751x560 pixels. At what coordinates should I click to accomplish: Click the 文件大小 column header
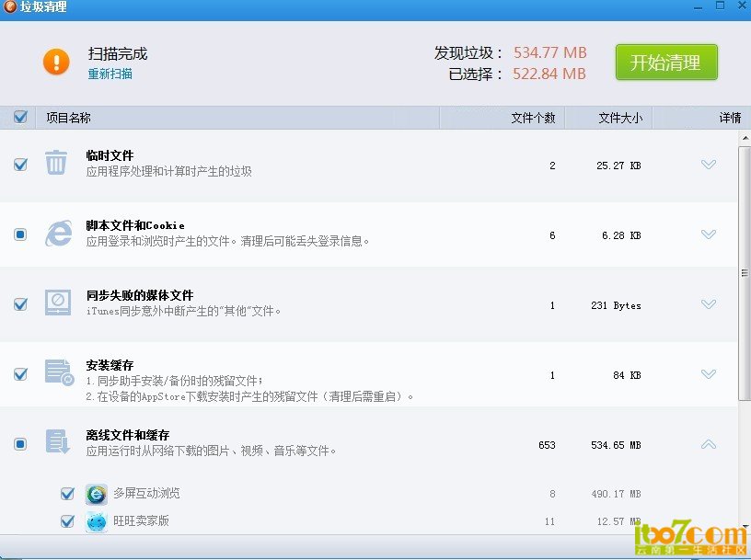tap(620, 118)
